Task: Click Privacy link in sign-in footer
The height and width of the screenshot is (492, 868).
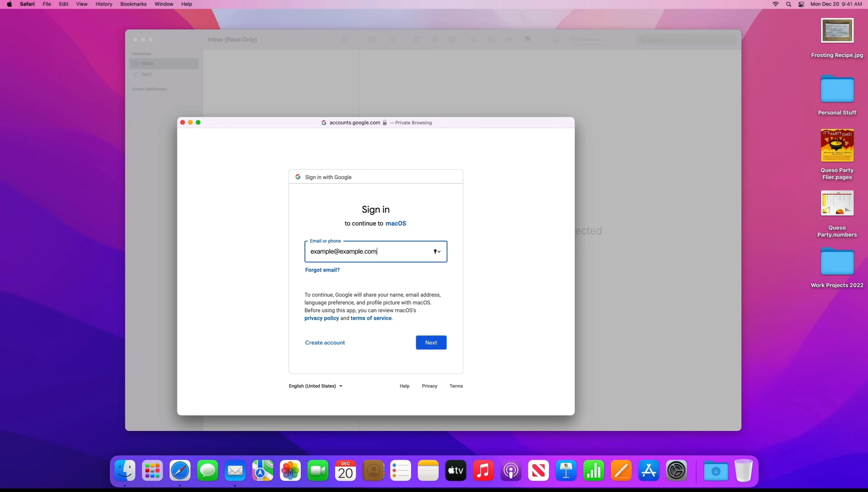Action: (x=429, y=386)
